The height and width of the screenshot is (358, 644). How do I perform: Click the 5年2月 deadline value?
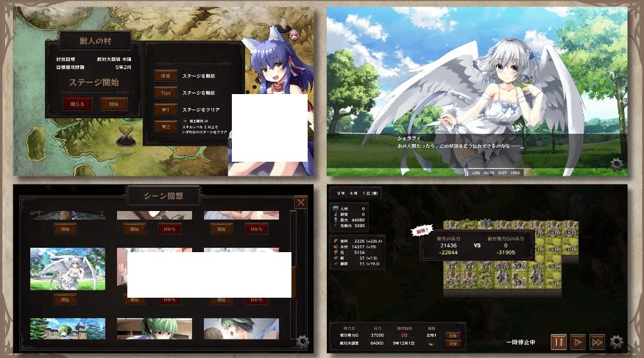point(123,67)
